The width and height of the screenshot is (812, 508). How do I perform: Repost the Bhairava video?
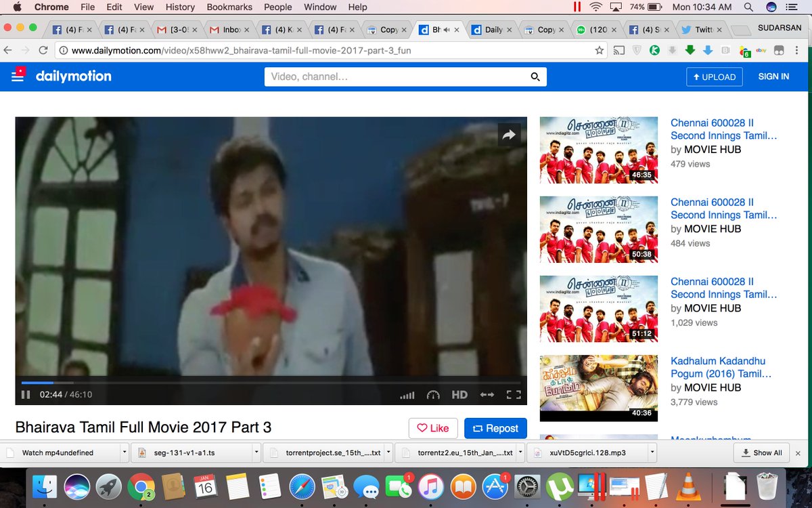pos(495,428)
